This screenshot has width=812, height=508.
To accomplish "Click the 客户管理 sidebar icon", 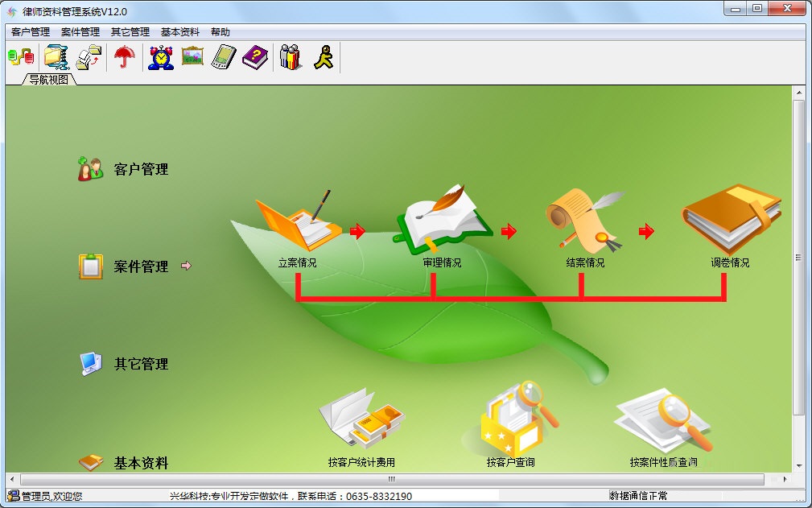I will [91, 167].
